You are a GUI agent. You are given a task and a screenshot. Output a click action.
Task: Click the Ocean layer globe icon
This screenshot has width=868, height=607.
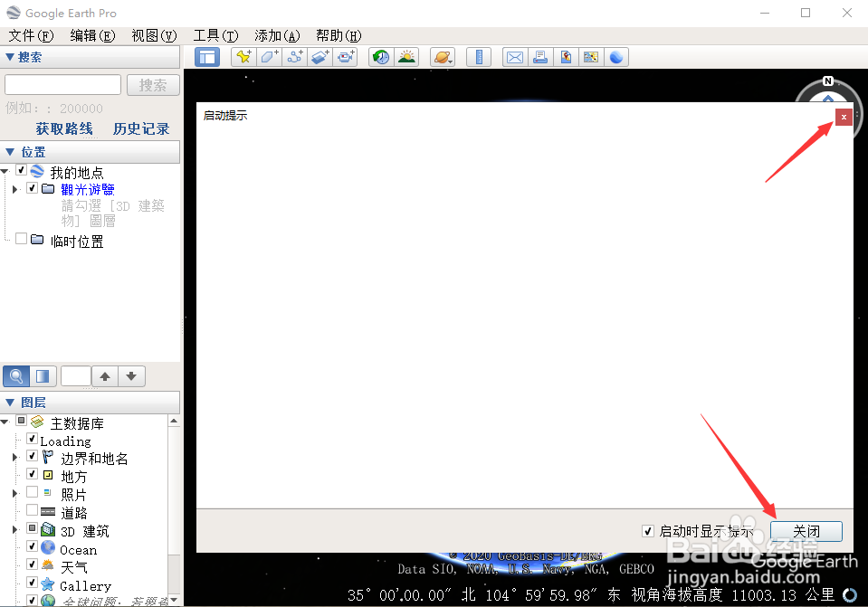pos(49,548)
